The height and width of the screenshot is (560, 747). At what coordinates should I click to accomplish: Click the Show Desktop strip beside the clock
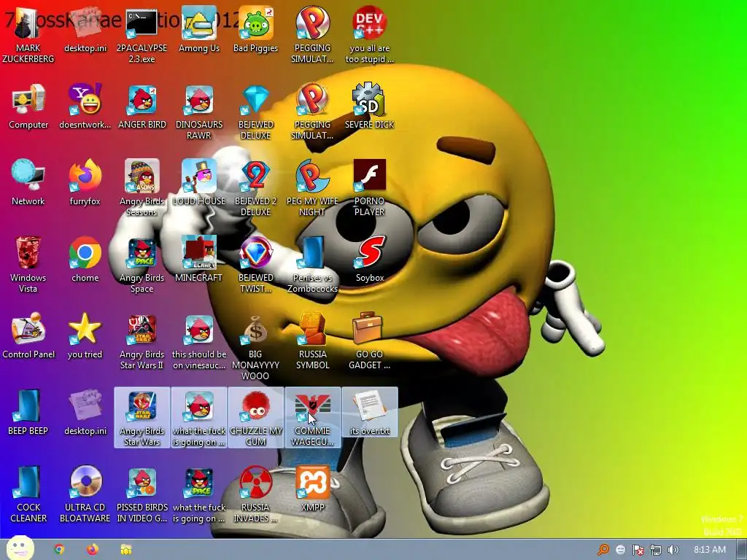point(741,550)
